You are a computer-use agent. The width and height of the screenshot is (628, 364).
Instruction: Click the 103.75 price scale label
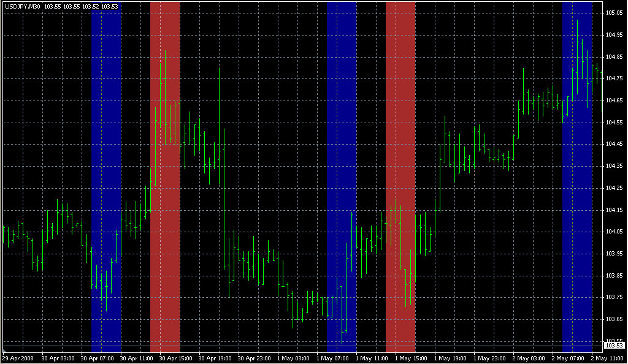[x=614, y=297]
